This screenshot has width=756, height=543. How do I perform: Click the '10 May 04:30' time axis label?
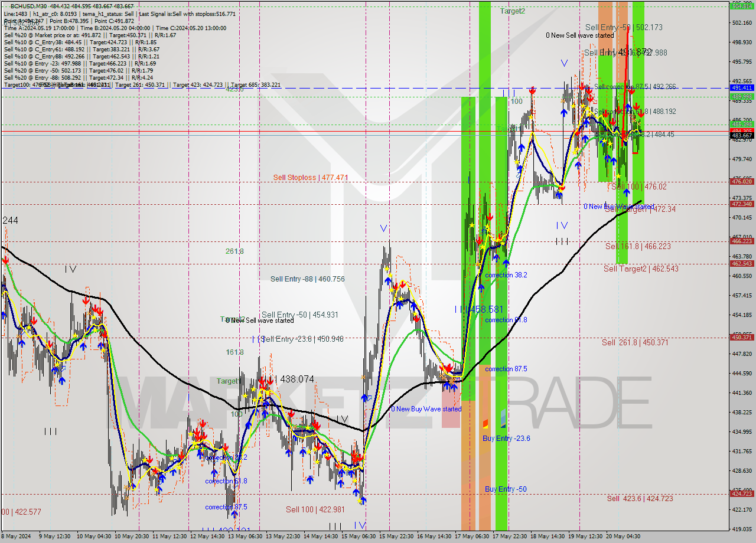tap(93, 537)
